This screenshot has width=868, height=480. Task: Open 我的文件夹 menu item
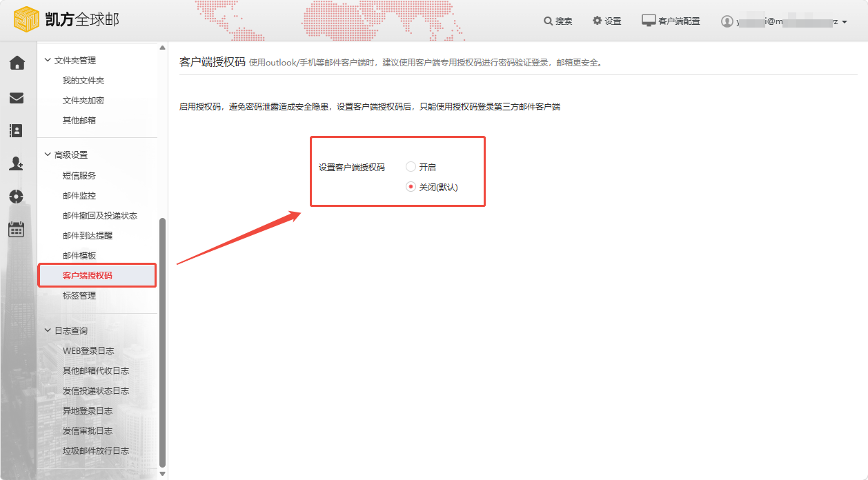(x=83, y=81)
